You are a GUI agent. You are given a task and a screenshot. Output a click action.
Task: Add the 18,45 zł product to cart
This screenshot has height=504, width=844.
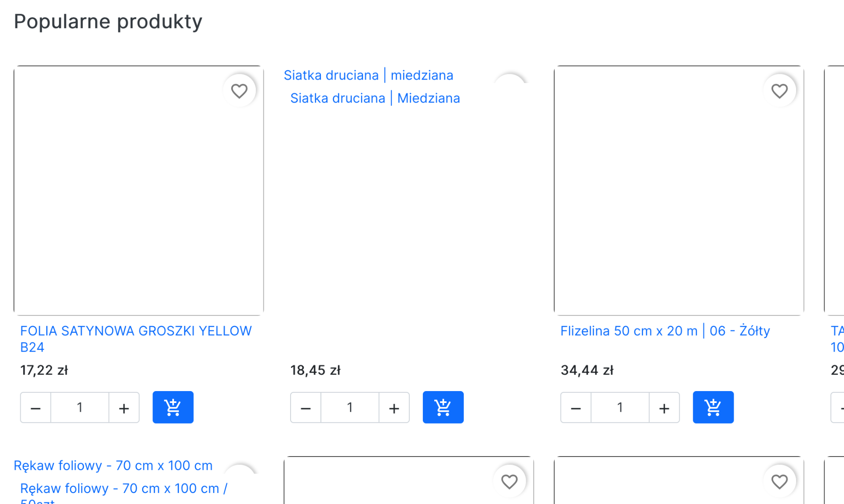[x=443, y=407]
